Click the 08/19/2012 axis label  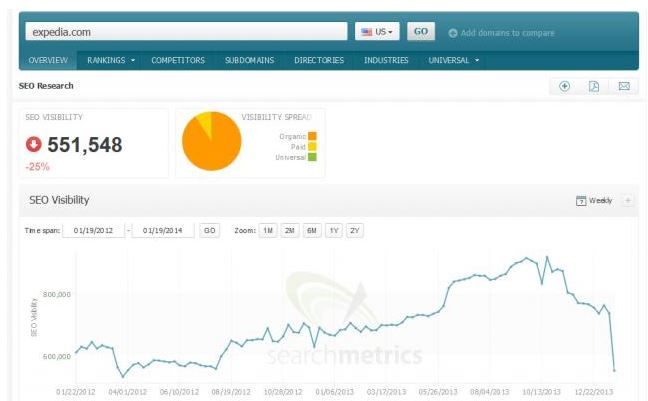pyautogui.click(x=231, y=391)
